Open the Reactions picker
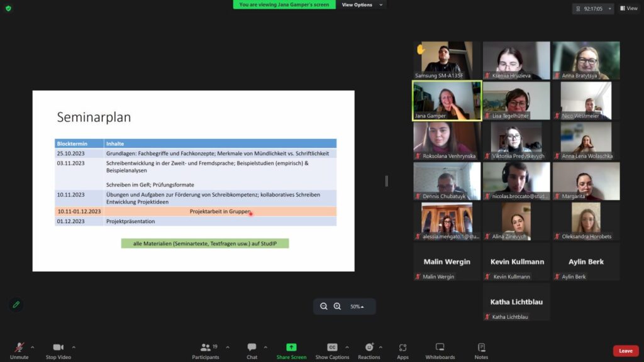Image resolution: width=644 pixels, height=362 pixels. [x=369, y=351]
